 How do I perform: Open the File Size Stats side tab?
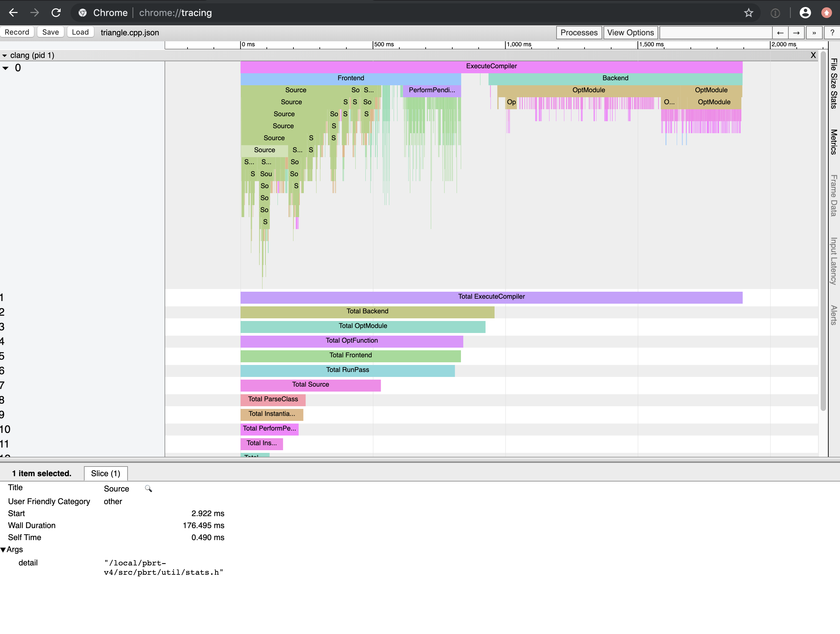pyautogui.click(x=834, y=84)
